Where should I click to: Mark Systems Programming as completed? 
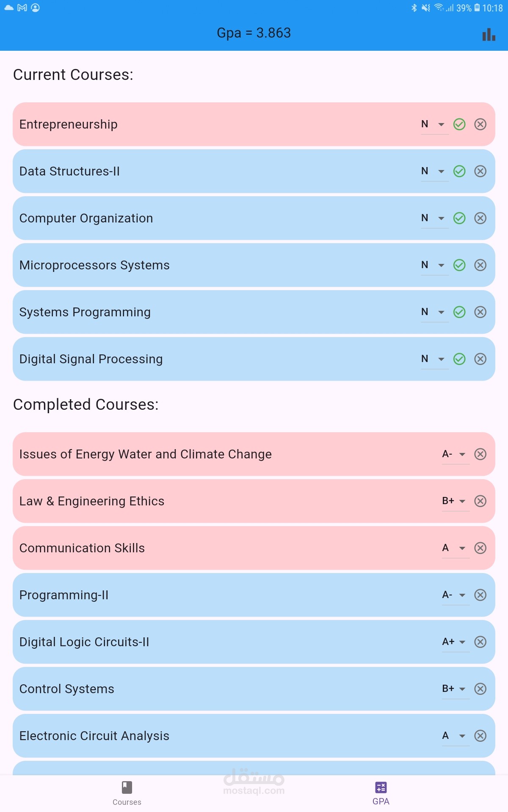pos(459,312)
